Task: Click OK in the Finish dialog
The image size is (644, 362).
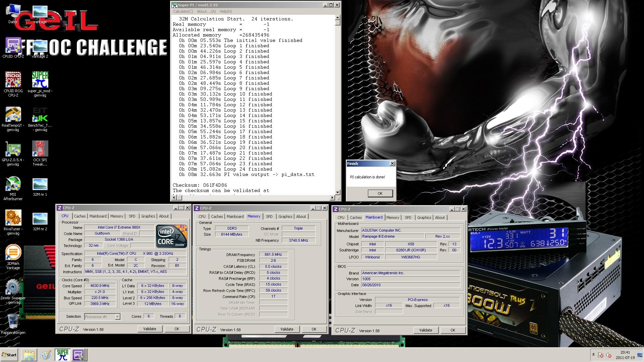Action: tap(380, 193)
